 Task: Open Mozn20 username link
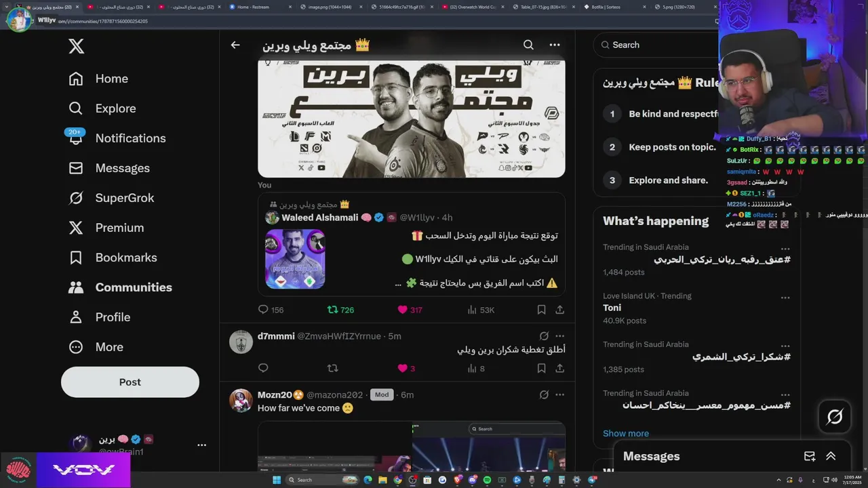point(280,394)
